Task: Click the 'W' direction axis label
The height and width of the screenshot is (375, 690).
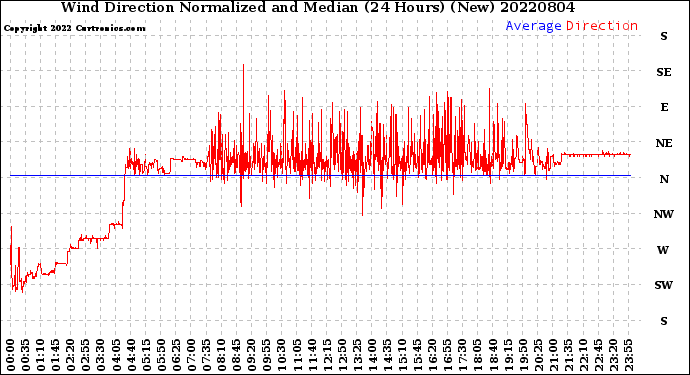Action: [663, 250]
